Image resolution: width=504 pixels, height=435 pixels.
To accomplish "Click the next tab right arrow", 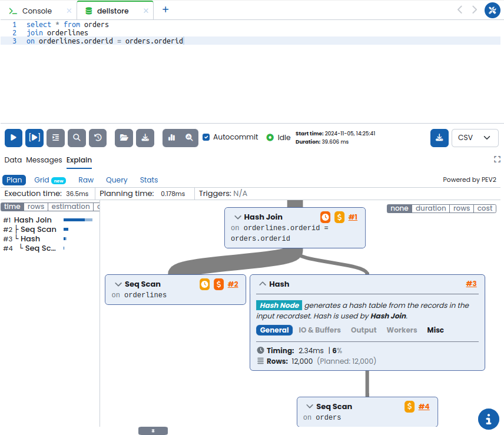I will tap(475, 10).
